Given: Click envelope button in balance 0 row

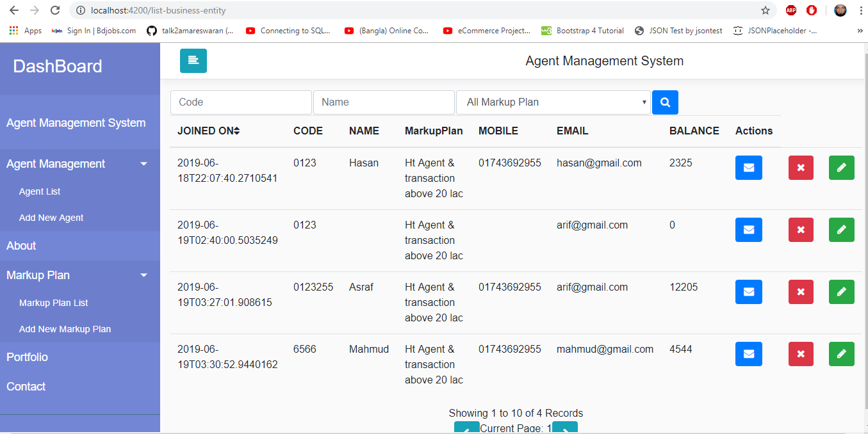Looking at the screenshot, I should (749, 230).
